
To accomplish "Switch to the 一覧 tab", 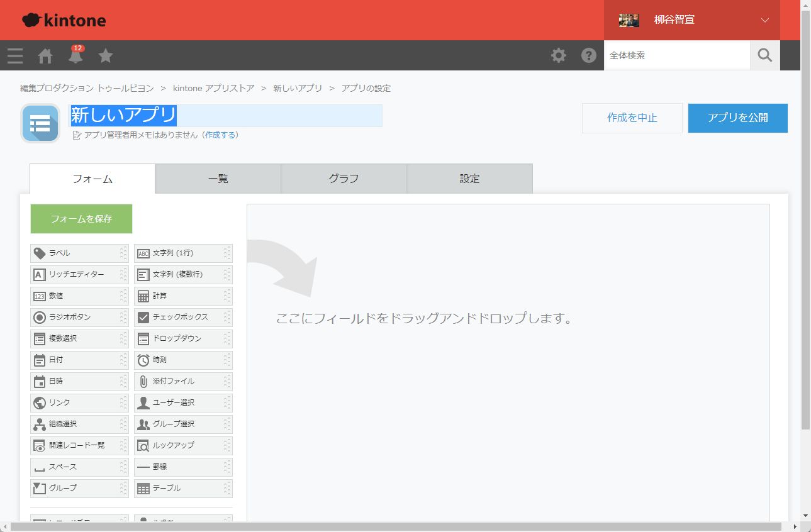I will tap(218, 179).
